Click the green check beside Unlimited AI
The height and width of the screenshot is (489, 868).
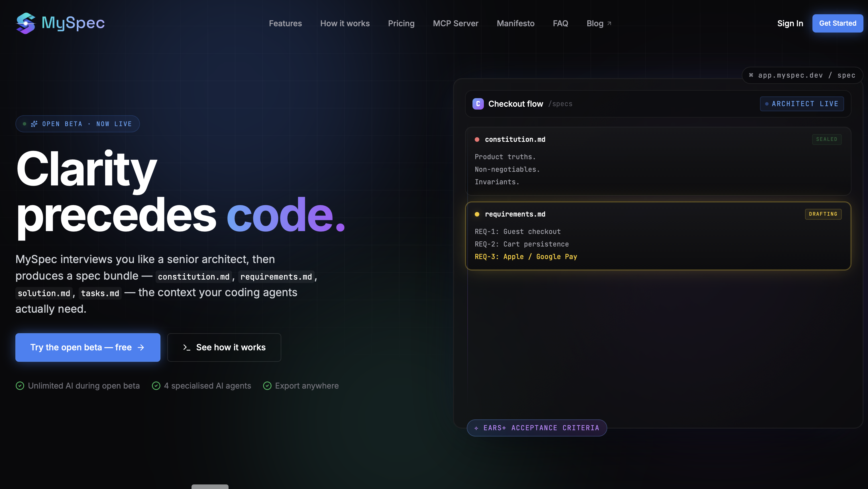tap(20, 386)
